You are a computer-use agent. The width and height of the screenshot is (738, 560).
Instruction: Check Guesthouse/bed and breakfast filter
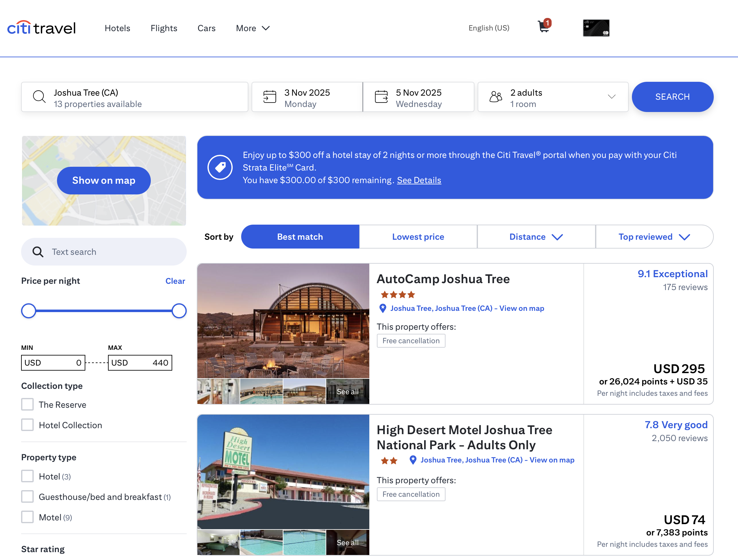[27, 497]
